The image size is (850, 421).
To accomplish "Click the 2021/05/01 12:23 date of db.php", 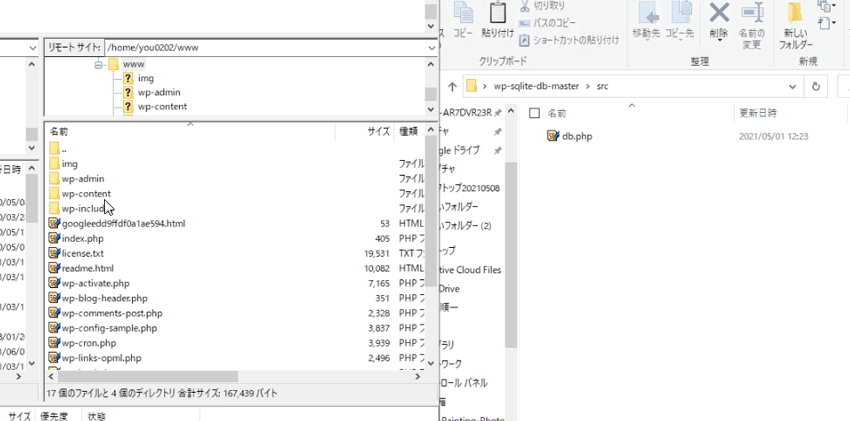I will pos(773,137).
